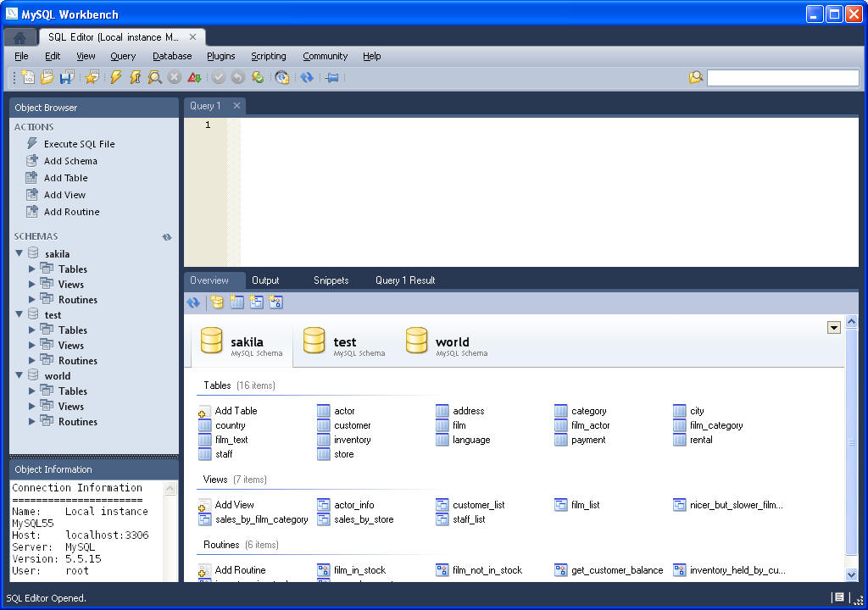The height and width of the screenshot is (610, 868).
Task: Click the search icon beside search box
Action: [695, 77]
